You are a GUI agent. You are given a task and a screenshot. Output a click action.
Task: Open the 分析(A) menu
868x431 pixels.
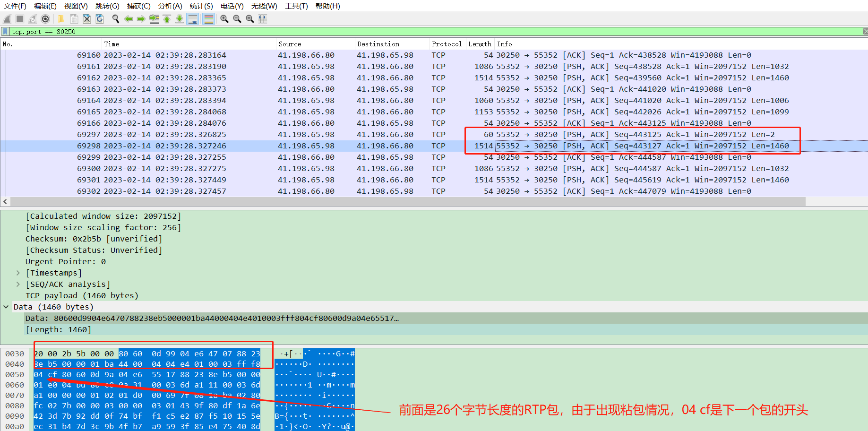point(170,6)
